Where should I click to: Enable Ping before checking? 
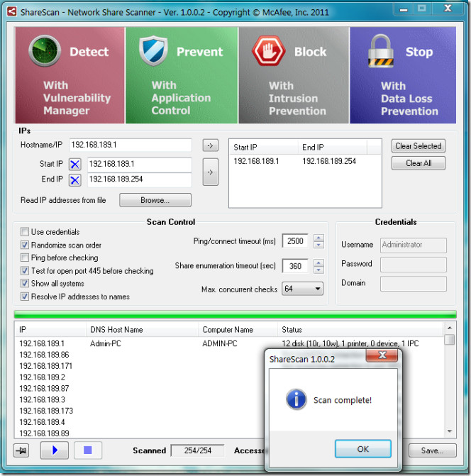[x=25, y=258]
